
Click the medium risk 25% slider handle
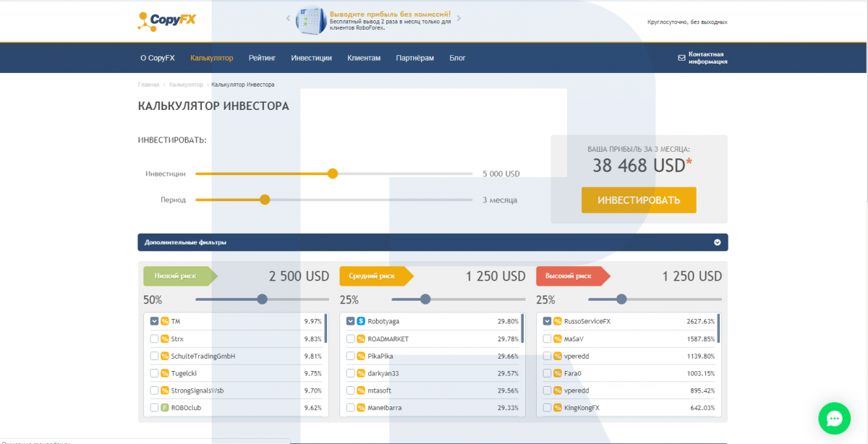[425, 299]
